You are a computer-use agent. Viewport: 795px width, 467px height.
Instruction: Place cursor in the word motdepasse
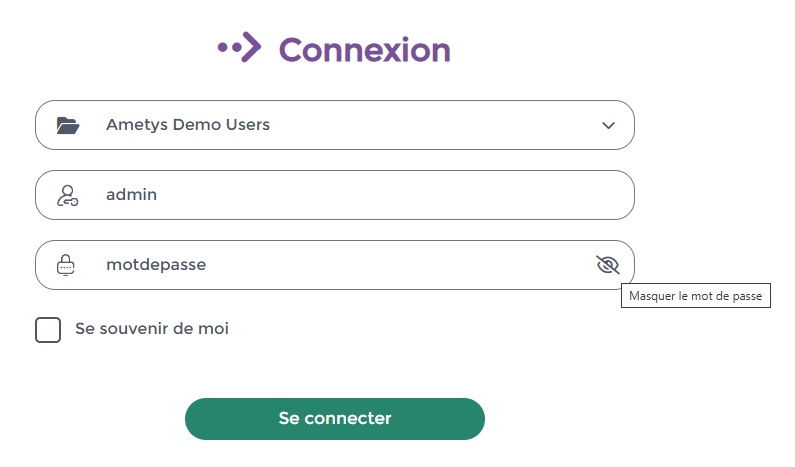point(156,265)
